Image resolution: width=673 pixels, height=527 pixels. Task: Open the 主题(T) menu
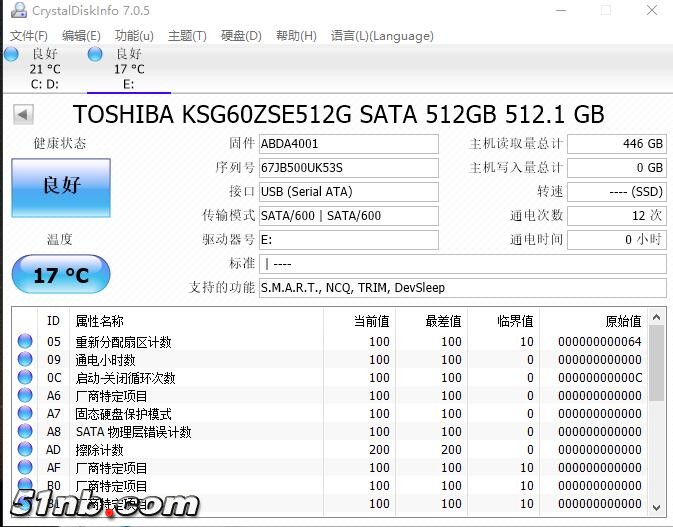[x=187, y=36]
